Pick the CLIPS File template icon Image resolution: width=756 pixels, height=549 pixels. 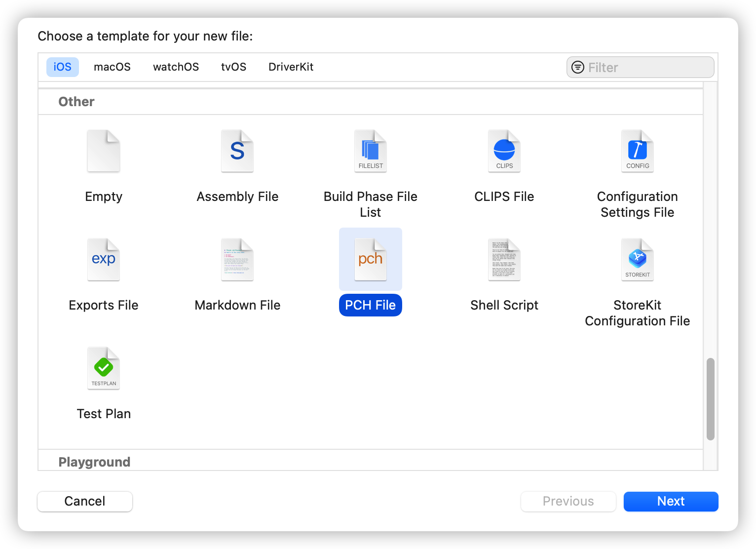pyautogui.click(x=504, y=151)
